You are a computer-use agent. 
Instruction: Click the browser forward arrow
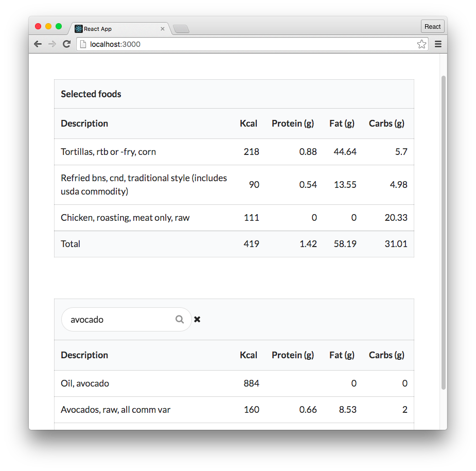(52, 44)
